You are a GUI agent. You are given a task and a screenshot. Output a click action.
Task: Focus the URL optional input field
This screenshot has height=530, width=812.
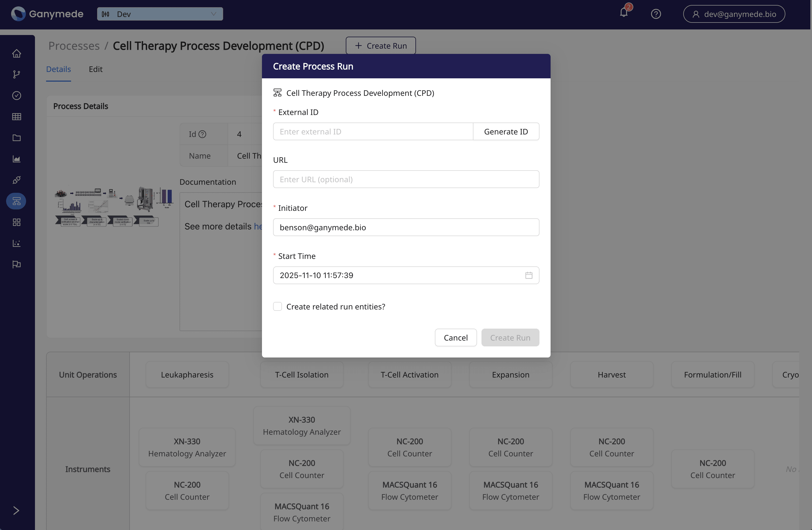pyautogui.click(x=406, y=179)
